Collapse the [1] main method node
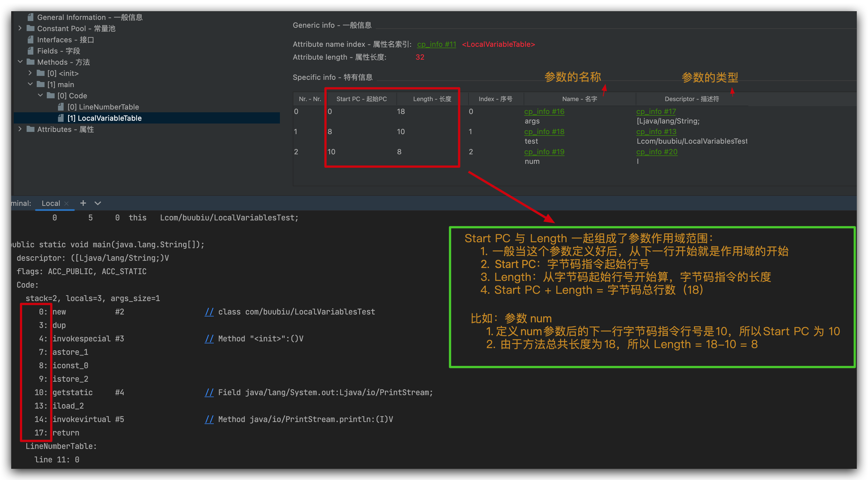The width and height of the screenshot is (868, 480). (30, 84)
